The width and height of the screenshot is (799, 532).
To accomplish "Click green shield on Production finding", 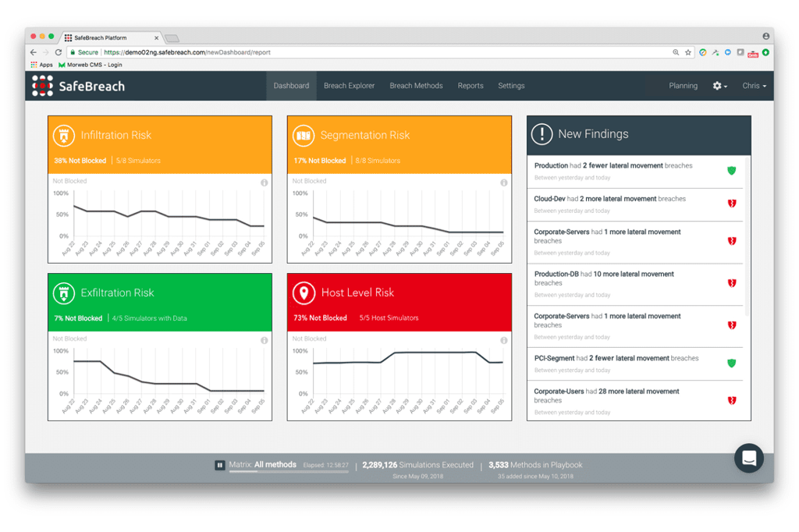I will 731,171.
